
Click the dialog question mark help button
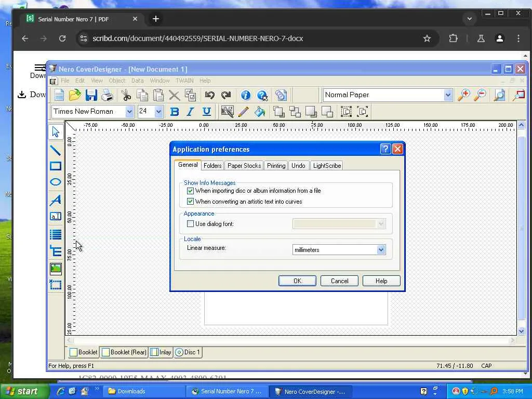point(385,149)
